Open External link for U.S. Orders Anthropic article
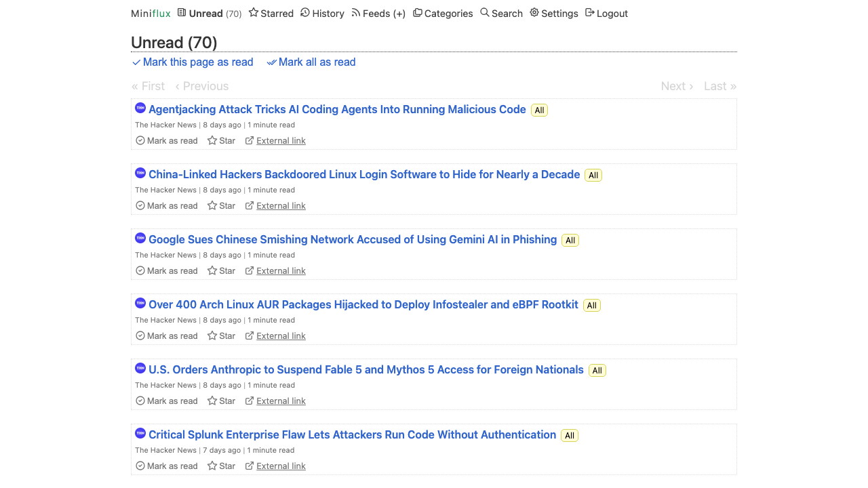Viewport: 868px width, 488px height. pos(276,401)
